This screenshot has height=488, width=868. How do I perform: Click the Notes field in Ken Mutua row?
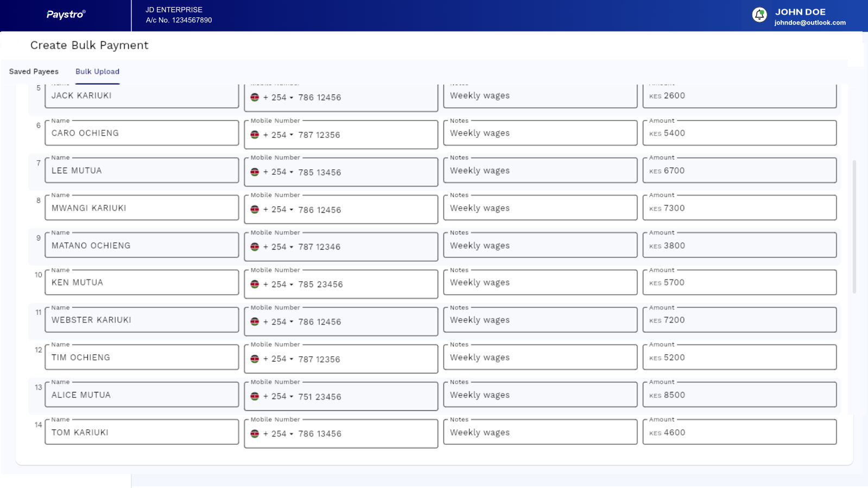click(x=540, y=283)
